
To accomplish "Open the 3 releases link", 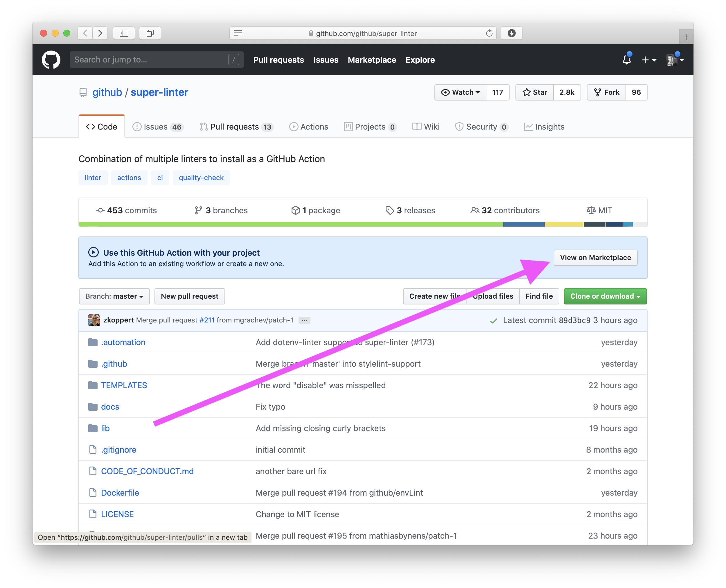I will (x=410, y=211).
